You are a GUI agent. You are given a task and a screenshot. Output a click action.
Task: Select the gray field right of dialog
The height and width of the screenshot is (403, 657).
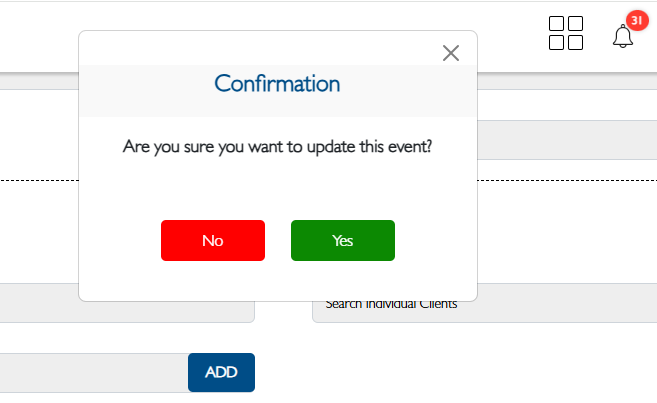(x=566, y=141)
